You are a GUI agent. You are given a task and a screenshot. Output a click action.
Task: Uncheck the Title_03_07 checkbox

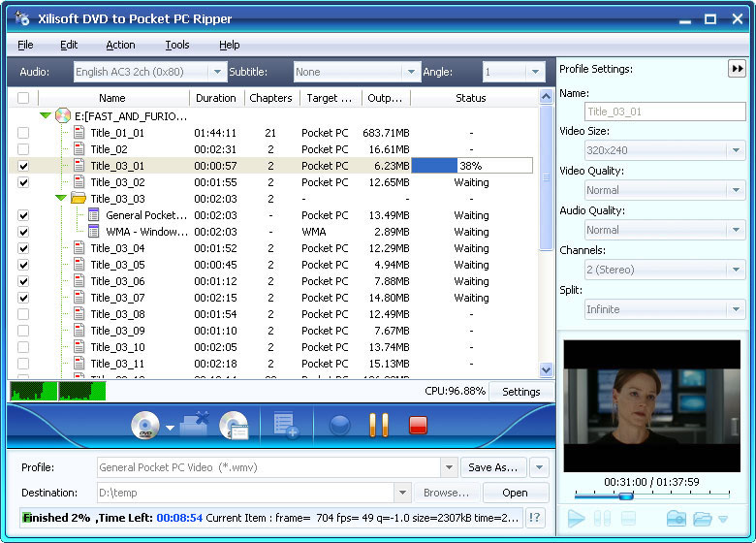(23, 298)
